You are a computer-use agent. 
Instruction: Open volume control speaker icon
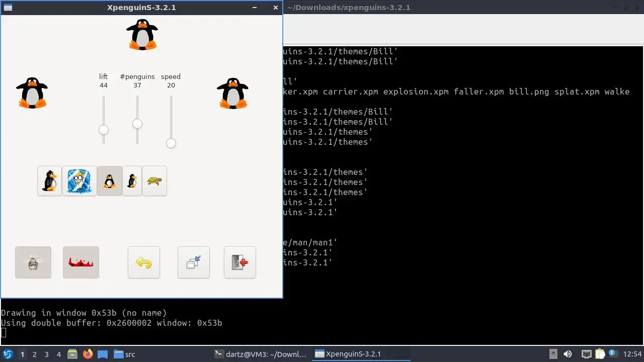pyautogui.click(x=568, y=354)
